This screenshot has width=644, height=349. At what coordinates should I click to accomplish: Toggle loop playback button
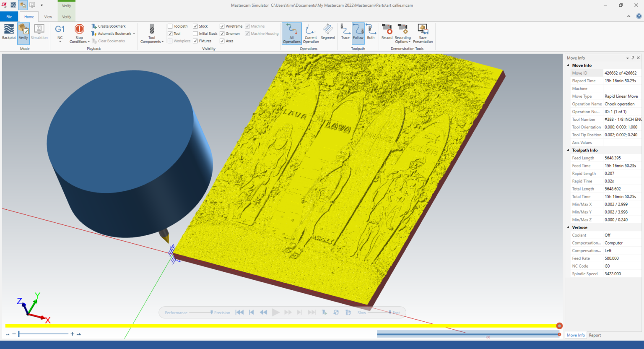pyautogui.click(x=336, y=313)
